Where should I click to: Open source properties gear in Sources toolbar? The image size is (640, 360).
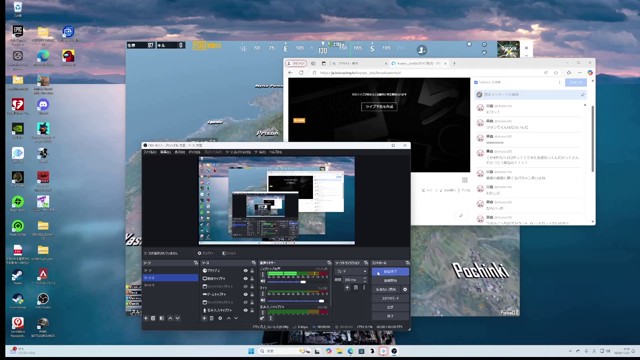click(220, 318)
